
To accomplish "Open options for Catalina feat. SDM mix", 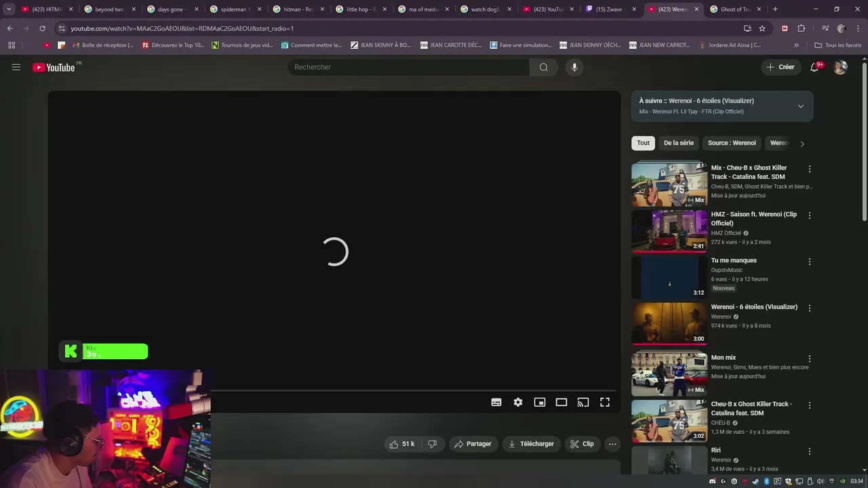I will (x=809, y=169).
